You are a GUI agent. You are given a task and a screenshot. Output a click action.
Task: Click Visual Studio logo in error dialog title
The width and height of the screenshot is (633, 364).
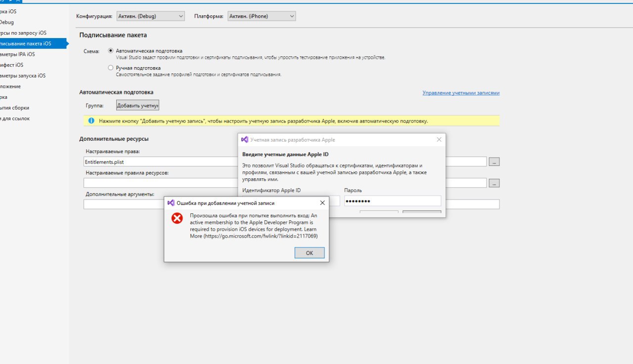coord(171,202)
